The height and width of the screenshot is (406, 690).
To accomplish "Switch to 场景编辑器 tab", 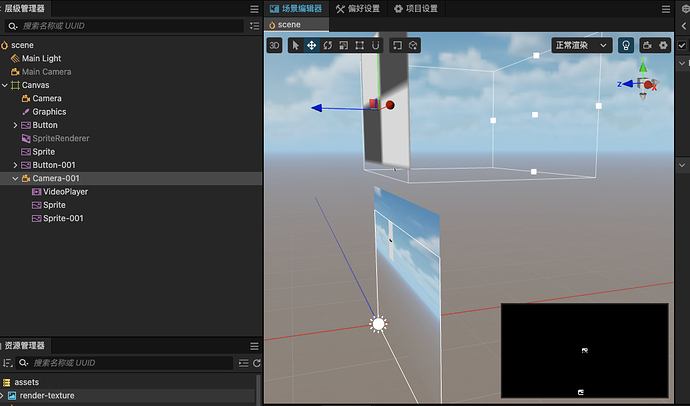I will coord(296,9).
